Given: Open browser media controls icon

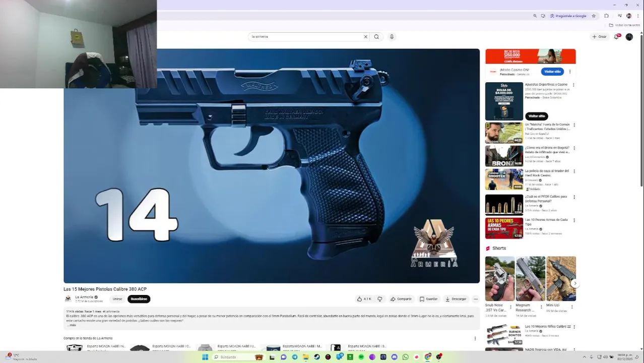Looking at the screenshot, I should [x=620, y=16].
